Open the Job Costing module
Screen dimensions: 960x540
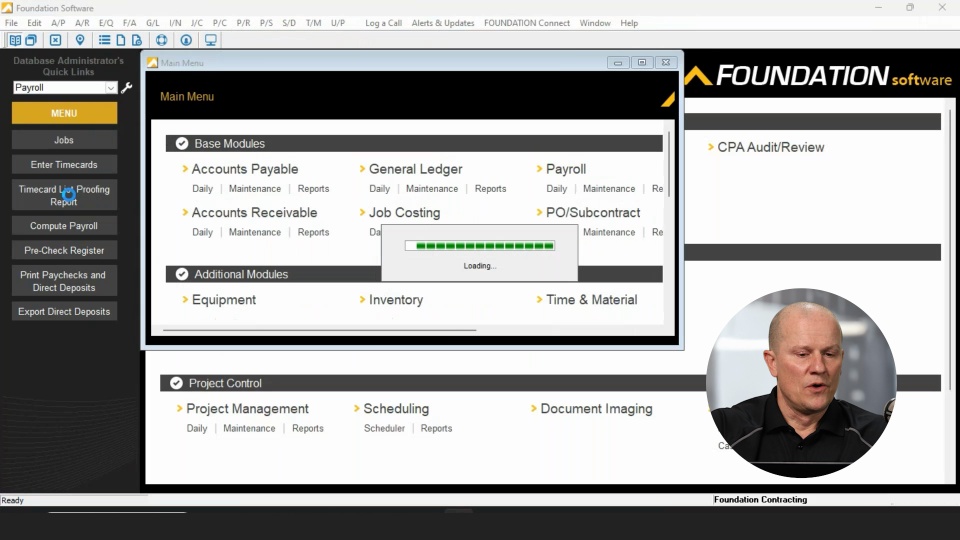(404, 212)
